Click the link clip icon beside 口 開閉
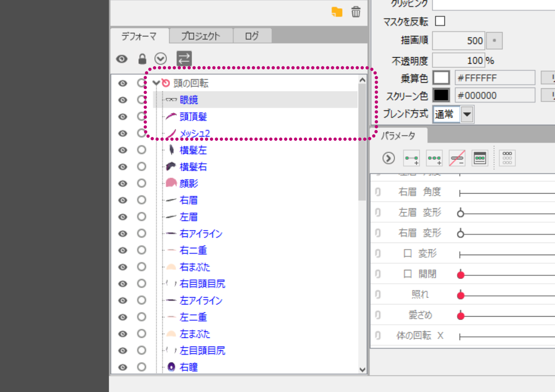This screenshot has height=392, width=555. (x=378, y=274)
